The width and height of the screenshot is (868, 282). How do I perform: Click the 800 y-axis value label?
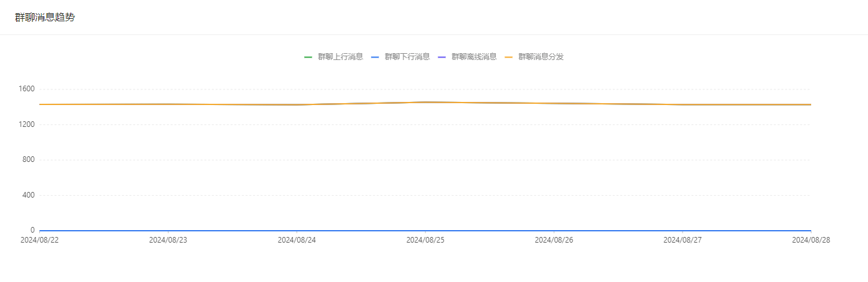point(28,160)
